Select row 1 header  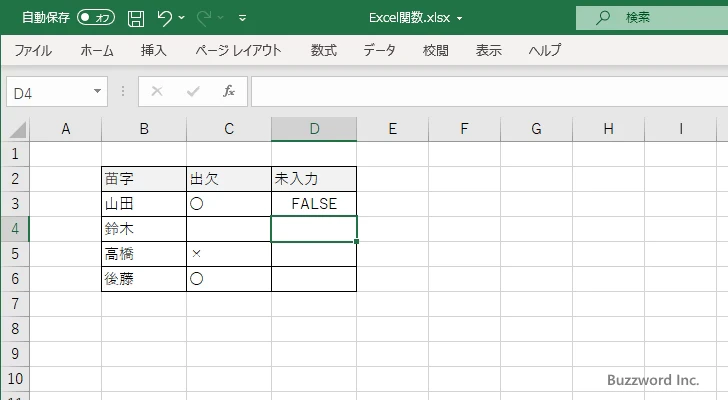pos(15,154)
